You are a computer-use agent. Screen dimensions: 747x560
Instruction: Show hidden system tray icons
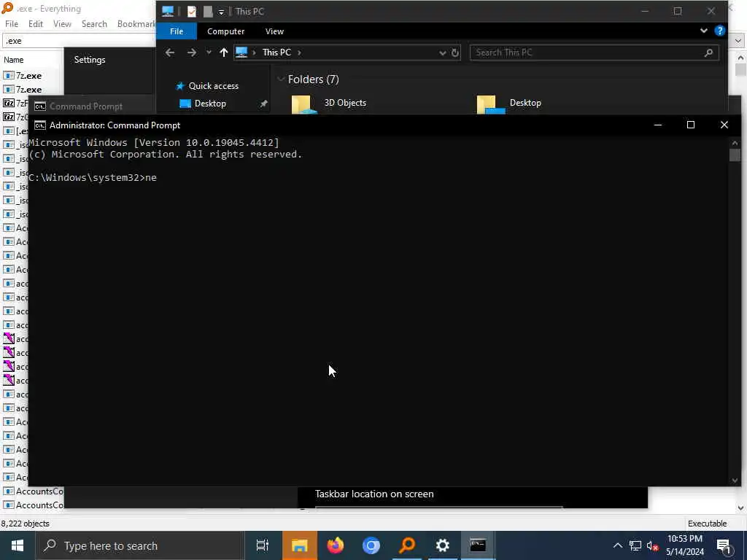tap(617, 545)
